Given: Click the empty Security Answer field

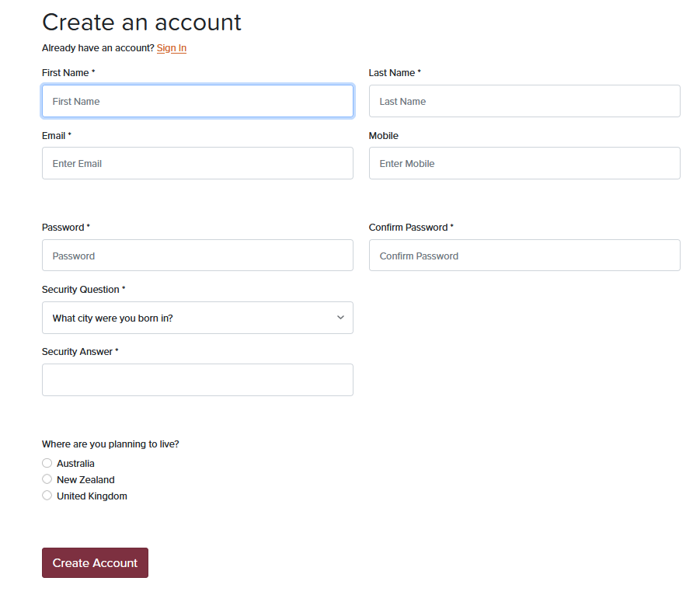Looking at the screenshot, I should [x=197, y=380].
